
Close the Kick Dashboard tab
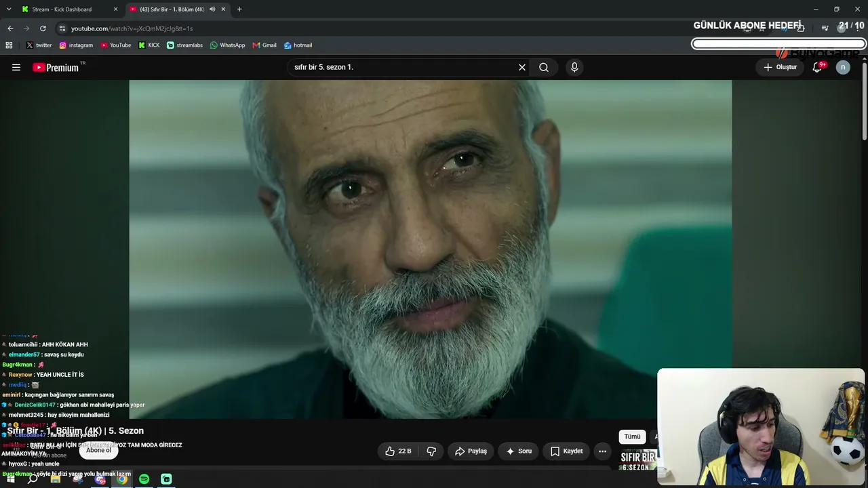click(115, 9)
